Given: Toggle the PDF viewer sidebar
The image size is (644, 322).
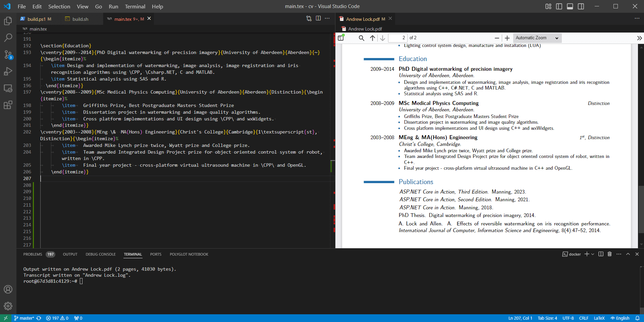Looking at the screenshot, I should (x=341, y=38).
